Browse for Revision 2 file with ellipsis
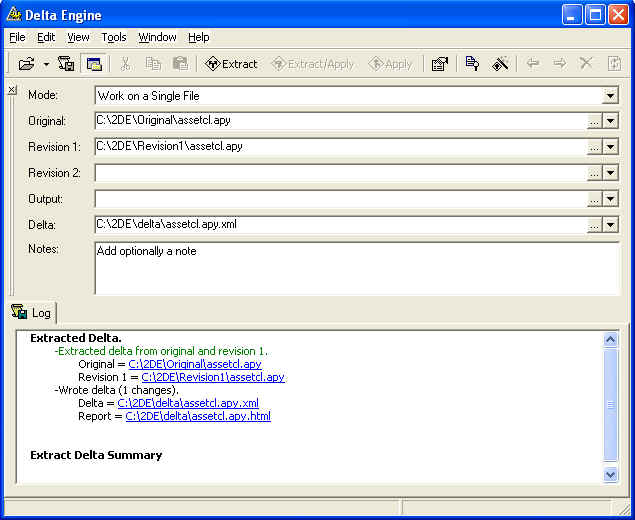The height and width of the screenshot is (520, 635). pyautogui.click(x=594, y=173)
